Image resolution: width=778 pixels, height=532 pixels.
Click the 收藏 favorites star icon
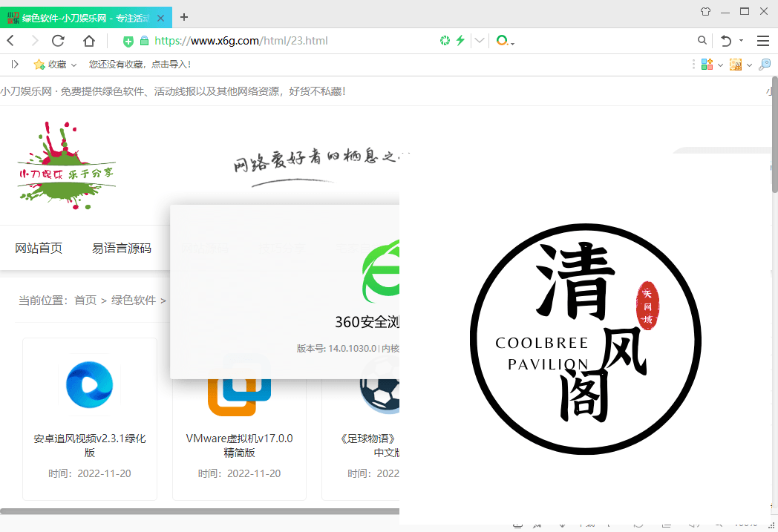[x=39, y=65]
